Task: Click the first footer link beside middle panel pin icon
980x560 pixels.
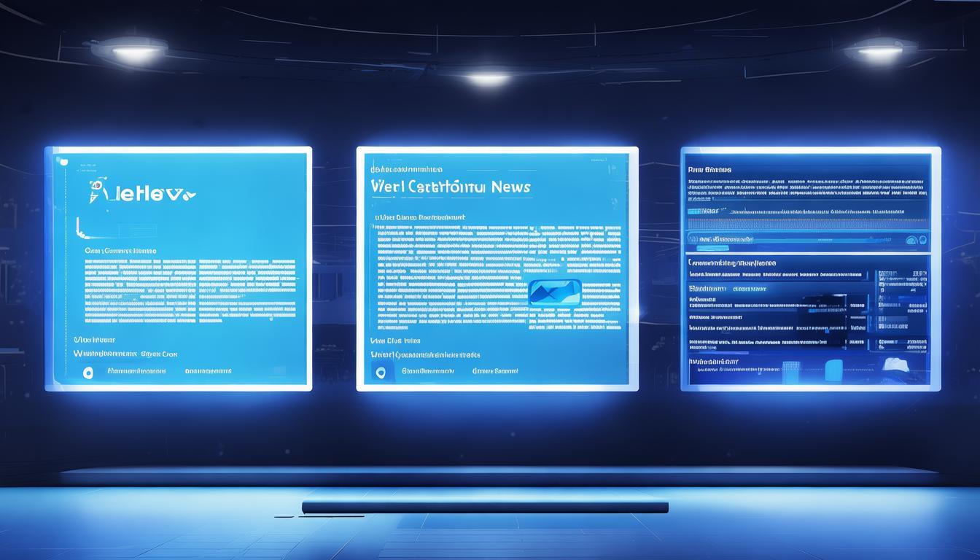Action: pyautogui.click(x=427, y=371)
